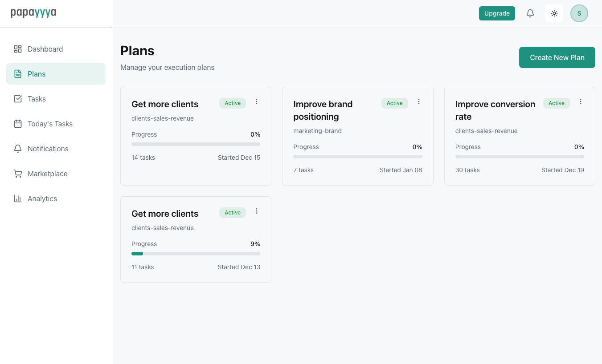Click the papayyya logo

[x=33, y=13]
